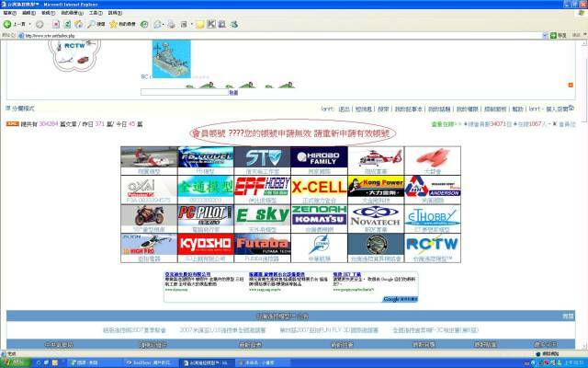The image size is (588, 368).
Task: Open the motorcycle sponsor banner
Action: click(149, 215)
